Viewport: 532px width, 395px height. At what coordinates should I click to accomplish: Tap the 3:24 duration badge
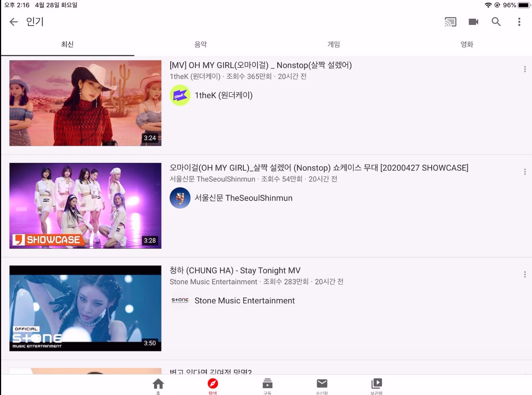150,138
